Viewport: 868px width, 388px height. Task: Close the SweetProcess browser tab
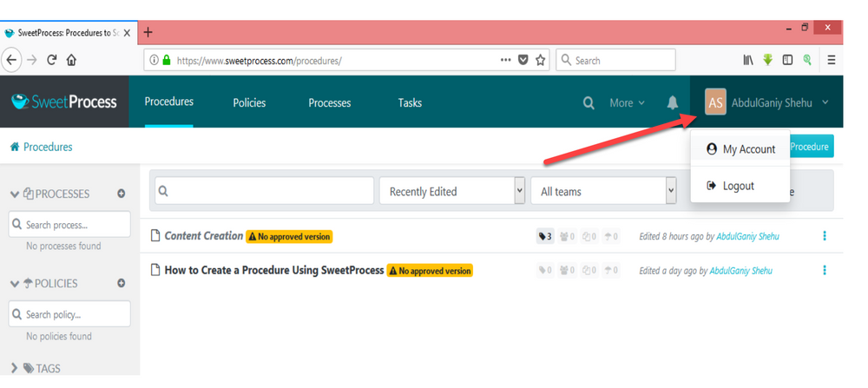click(x=127, y=33)
